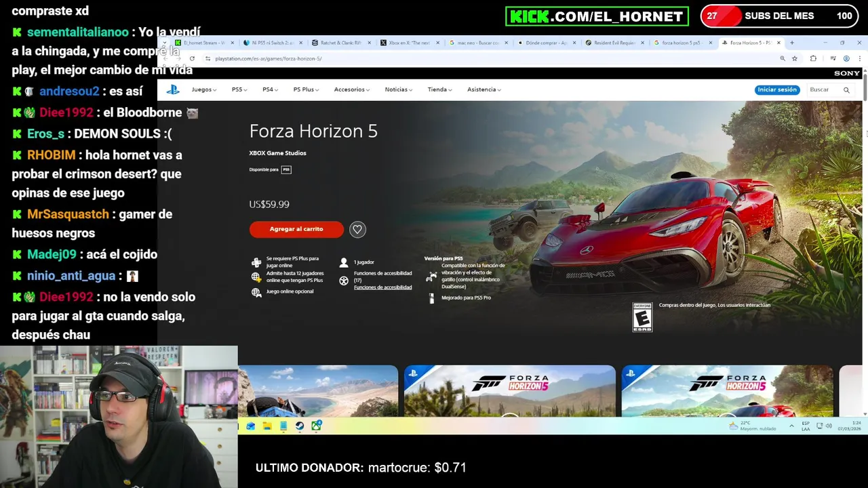Click the volume icon in system tray
The image size is (868, 488).
pos(829,426)
